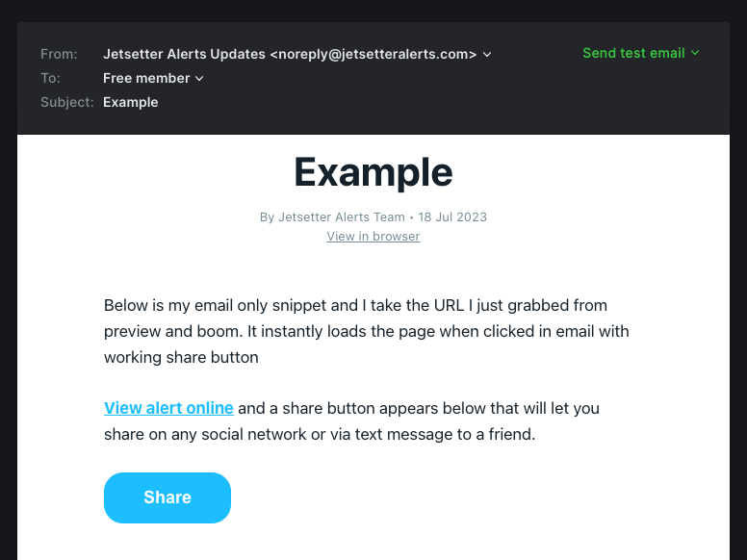The height and width of the screenshot is (560, 747).
Task: Open the From sender address dropdown
Action: coord(297,54)
